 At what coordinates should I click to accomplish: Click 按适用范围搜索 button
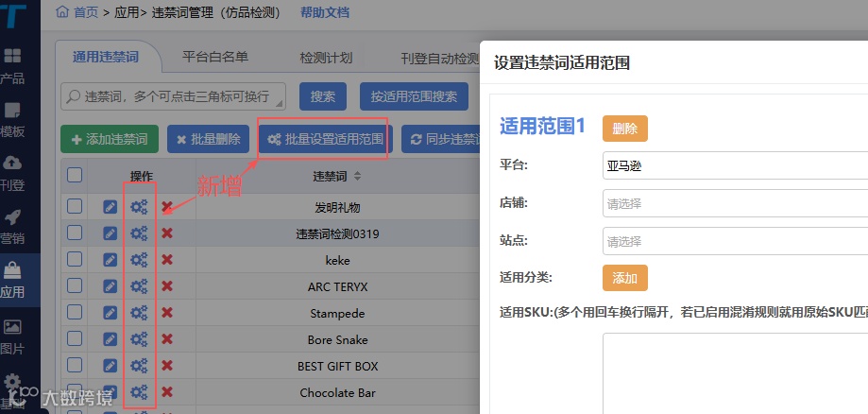(x=414, y=96)
